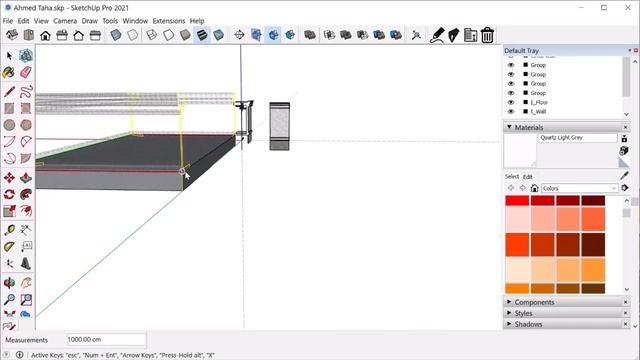Collapse the Materials panel
Screen dimensions: 640x360
coord(509,127)
